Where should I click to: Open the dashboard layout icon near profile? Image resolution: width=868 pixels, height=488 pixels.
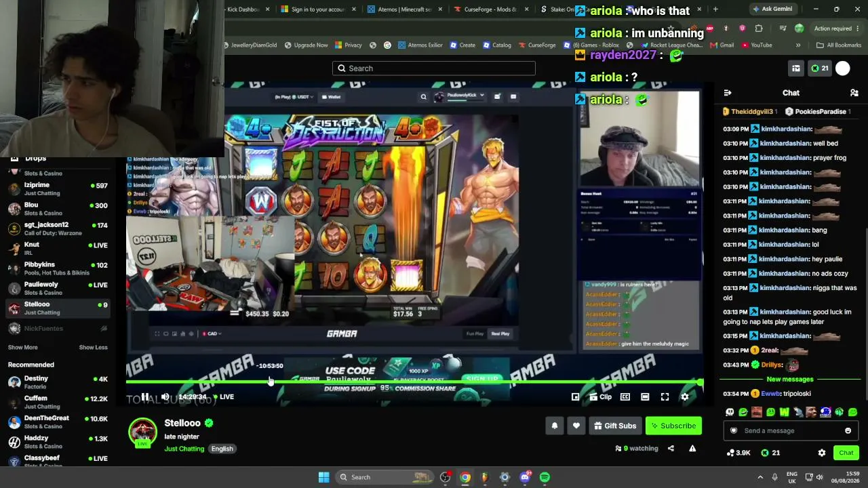click(796, 68)
